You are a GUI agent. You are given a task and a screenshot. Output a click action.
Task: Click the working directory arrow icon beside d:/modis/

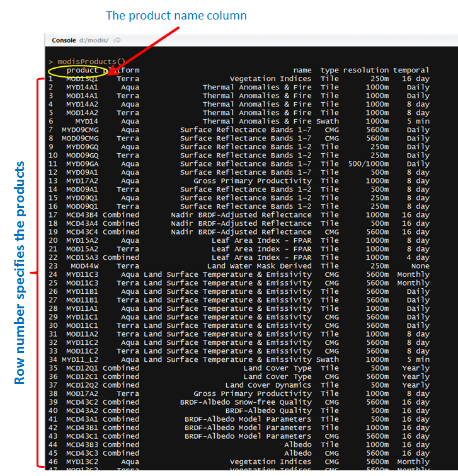coord(117,40)
